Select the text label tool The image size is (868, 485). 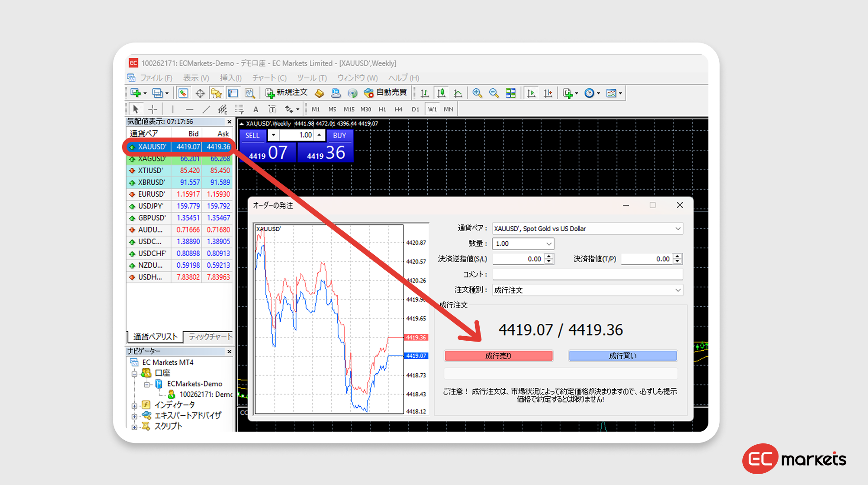tap(272, 109)
